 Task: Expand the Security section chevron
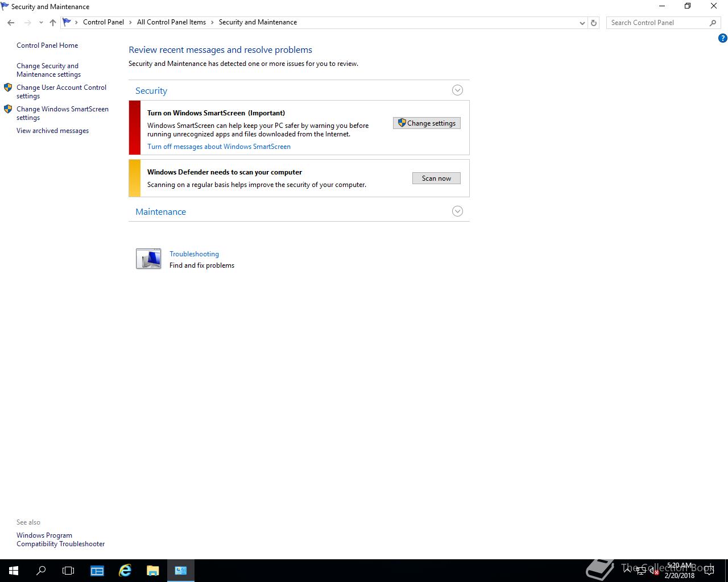[x=457, y=90]
